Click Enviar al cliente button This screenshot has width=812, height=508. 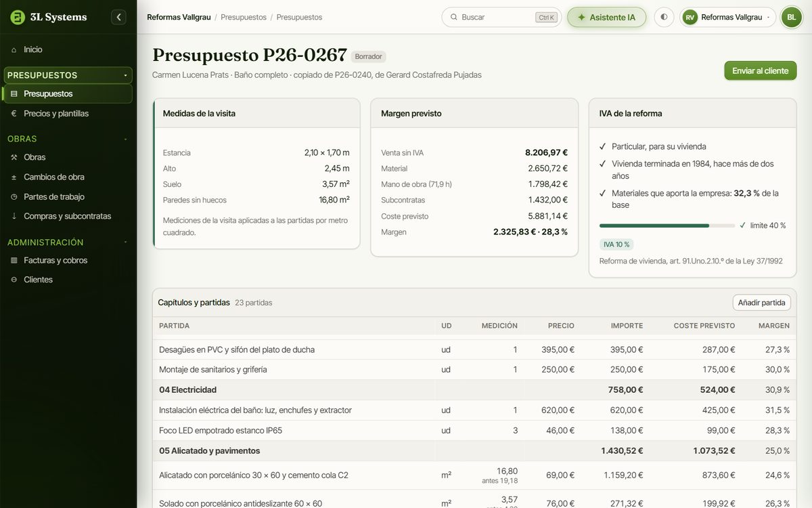(761, 70)
